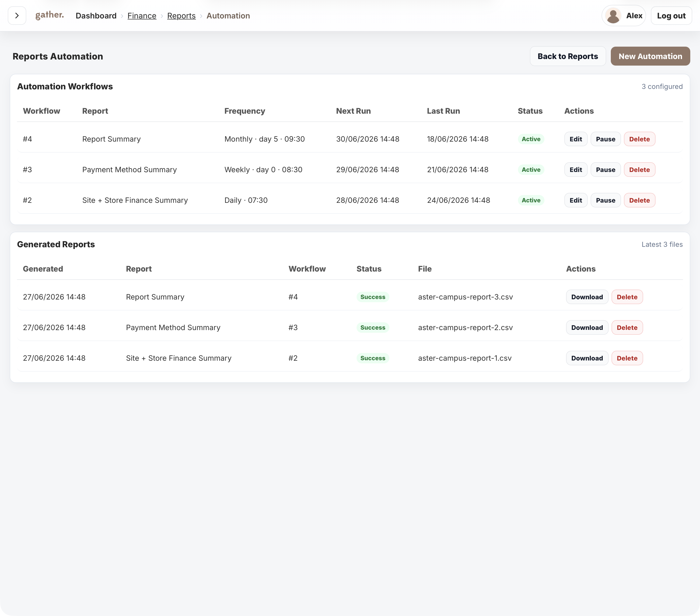Click the gather. logo
The image size is (700, 616).
tap(50, 15)
